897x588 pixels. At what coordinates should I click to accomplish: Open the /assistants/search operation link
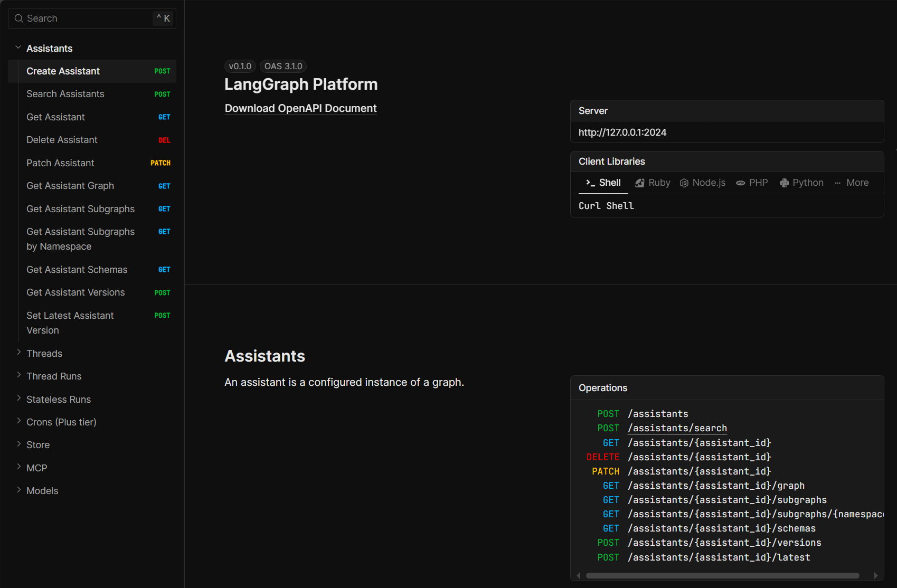(x=677, y=428)
